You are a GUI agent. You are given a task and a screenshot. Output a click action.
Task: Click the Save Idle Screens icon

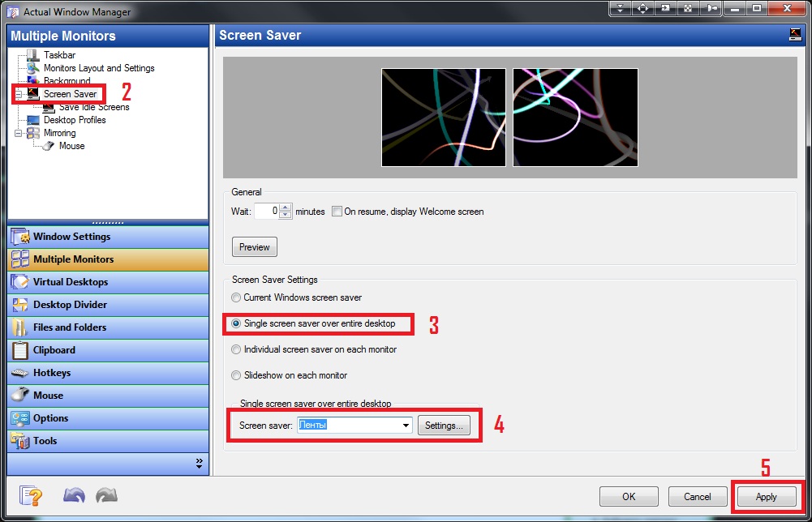[48, 107]
